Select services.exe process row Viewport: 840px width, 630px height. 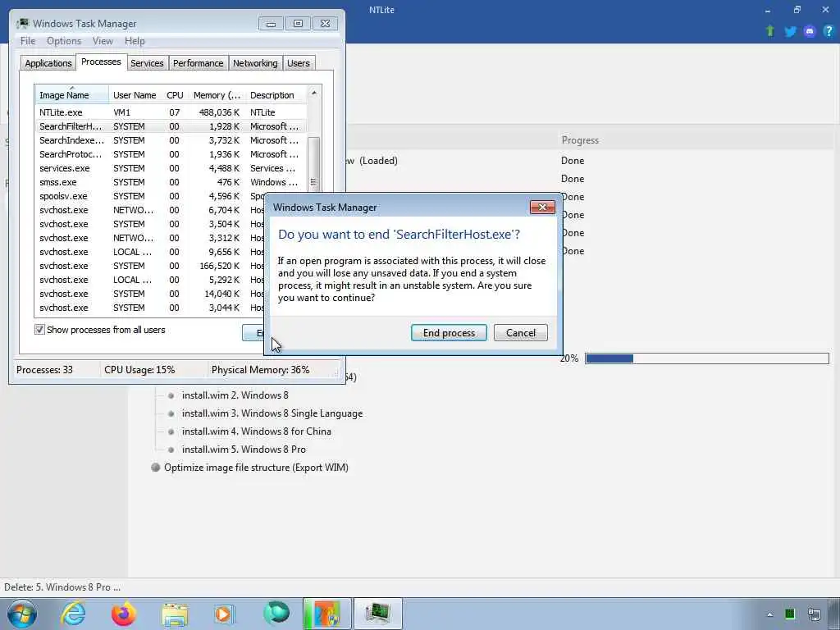pos(171,168)
